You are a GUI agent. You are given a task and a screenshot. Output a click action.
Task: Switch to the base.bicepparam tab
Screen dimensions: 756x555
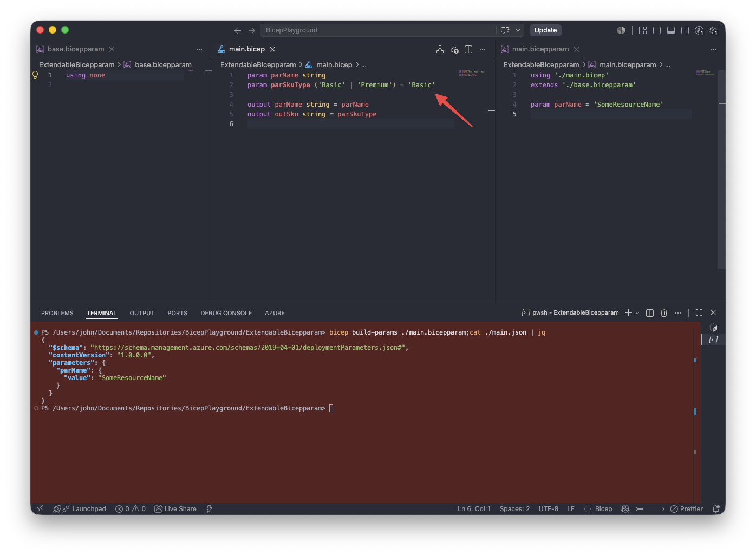click(76, 49)
